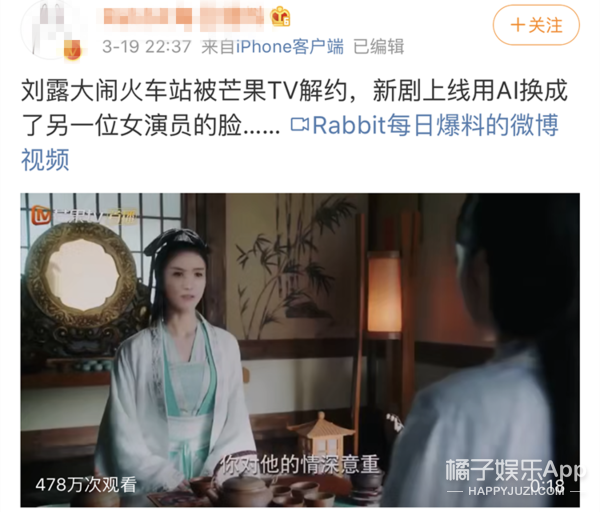This screenshot has height=512, width=600.
Task: Click the +关注 follow button
Action: (536, 25)
